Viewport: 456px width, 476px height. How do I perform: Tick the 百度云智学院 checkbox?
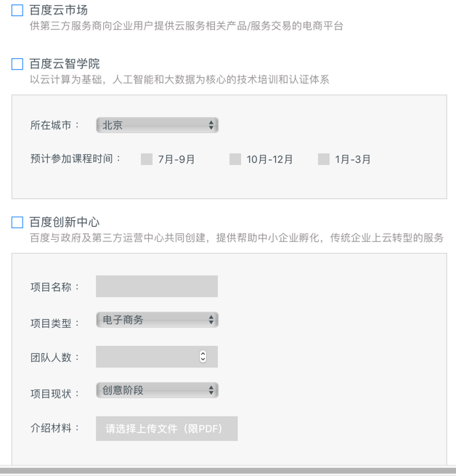[17, 64]
